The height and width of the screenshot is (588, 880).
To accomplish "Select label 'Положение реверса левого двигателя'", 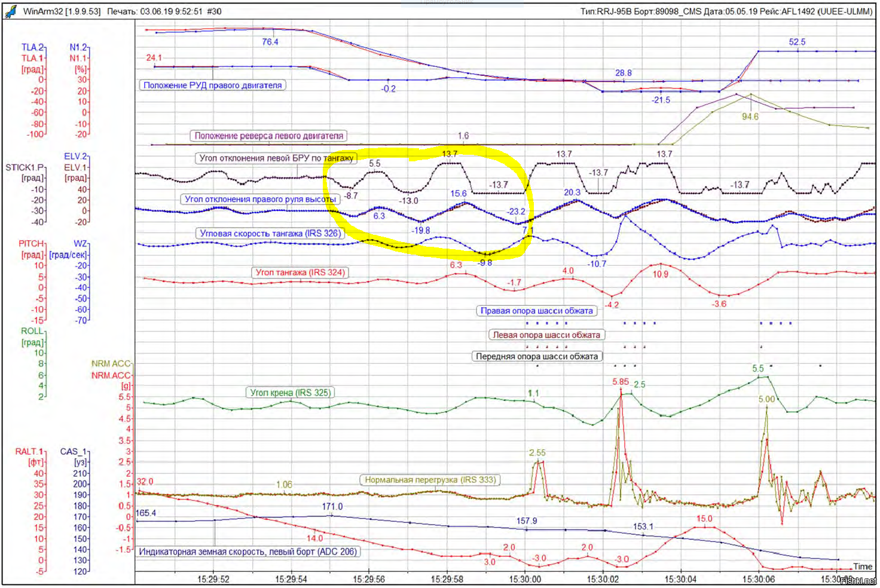I will (269, 136).
